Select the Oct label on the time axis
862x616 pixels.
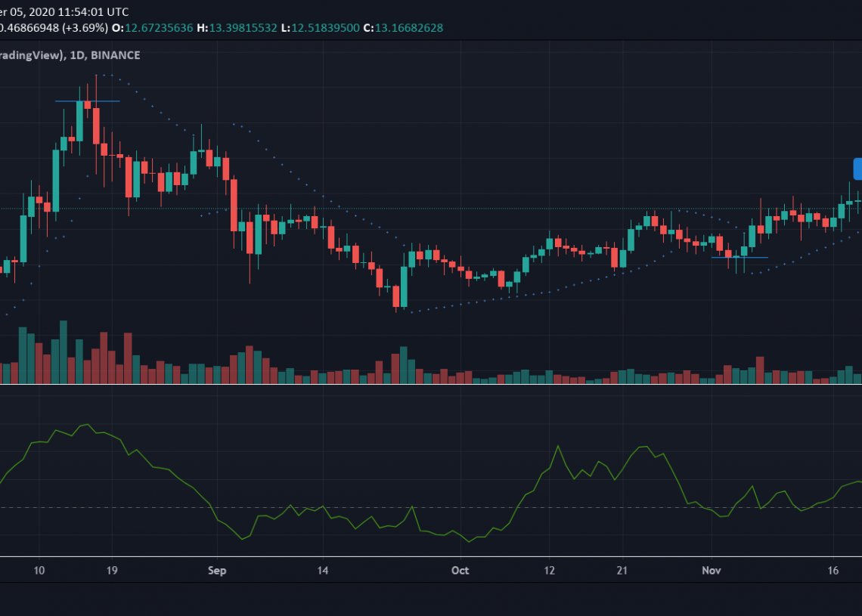460,570
